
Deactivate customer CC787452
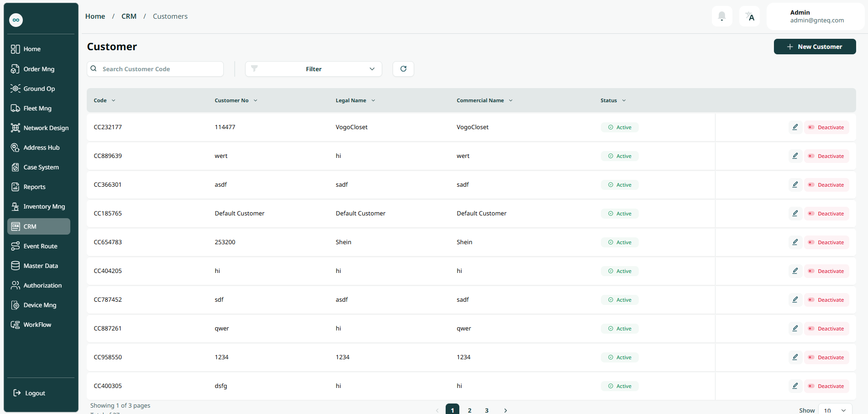(x=826, y=300)
